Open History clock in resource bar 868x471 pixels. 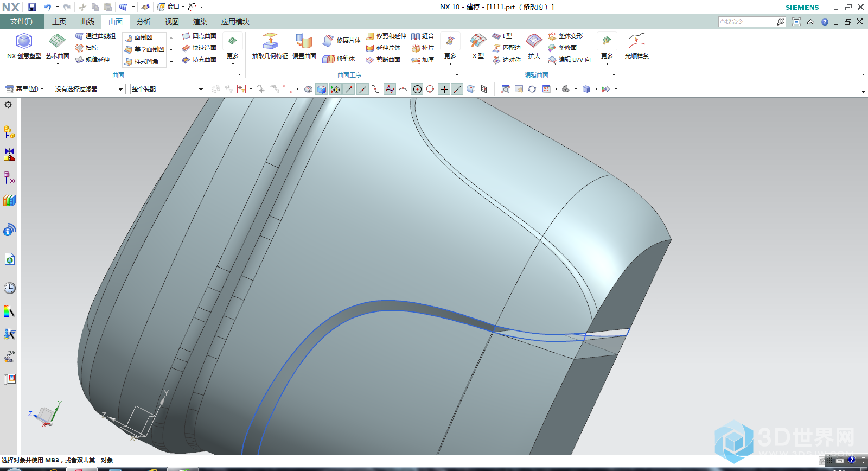(10, 288)
